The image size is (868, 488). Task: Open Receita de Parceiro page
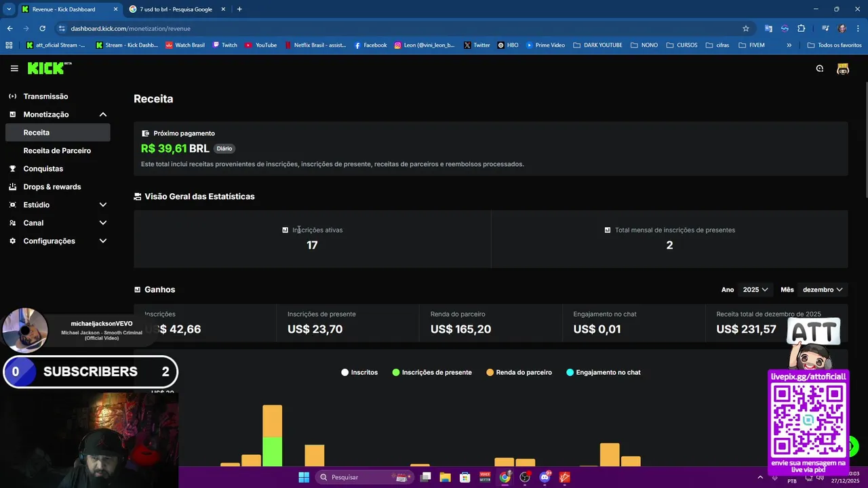[x=58, y=150]
